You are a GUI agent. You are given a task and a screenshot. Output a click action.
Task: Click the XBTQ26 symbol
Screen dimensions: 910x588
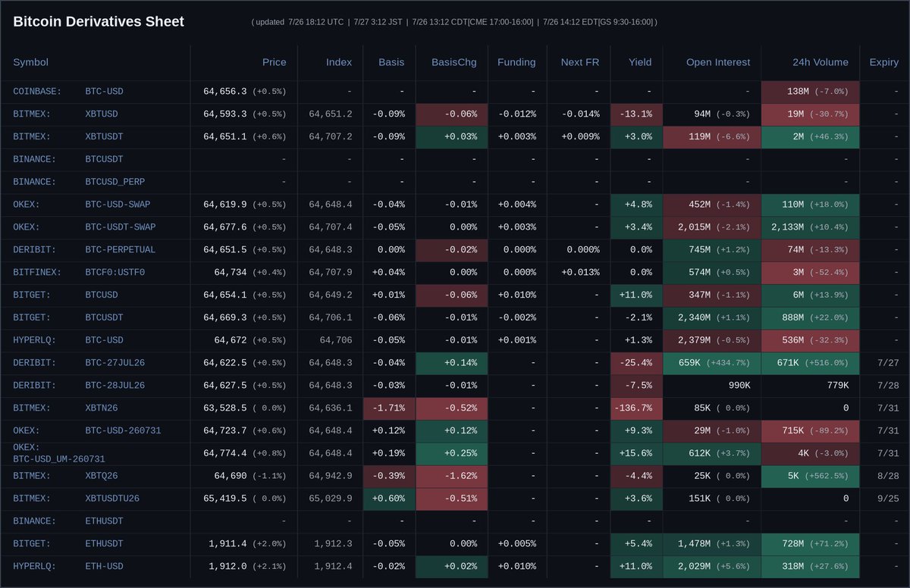pyautogui.click(x=102, y=476)
